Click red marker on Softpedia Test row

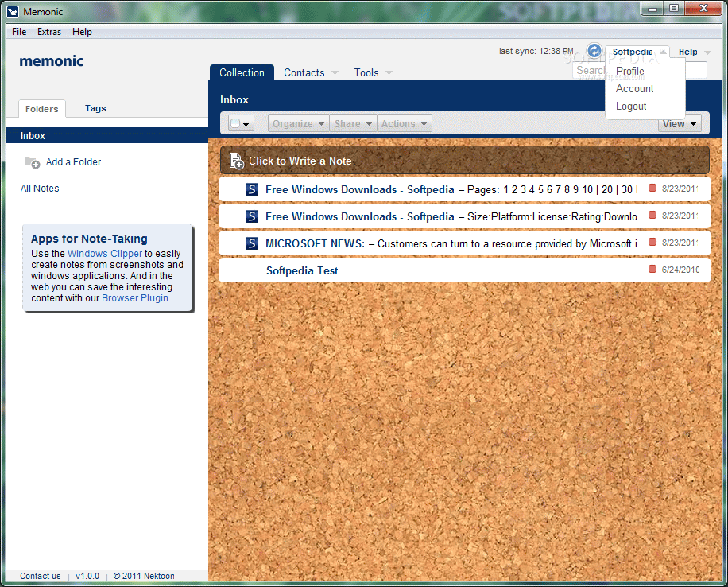pyautogui.click(x=652, y=269)
